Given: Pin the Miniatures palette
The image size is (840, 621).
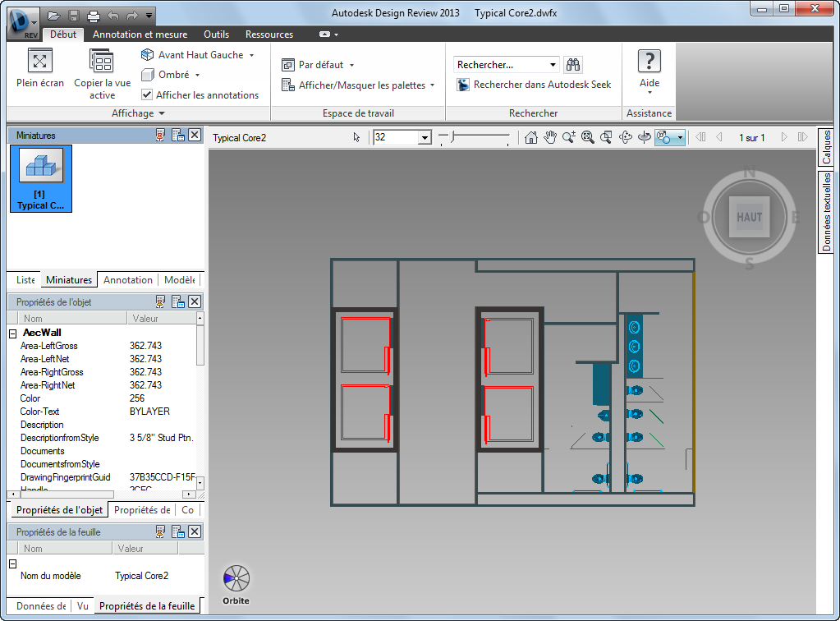Looking at the screenshot, I should (x=160, y=135).
